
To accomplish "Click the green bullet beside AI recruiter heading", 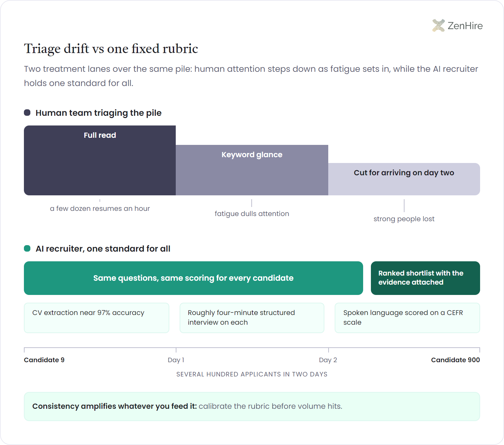I will [x=27, y=248].
